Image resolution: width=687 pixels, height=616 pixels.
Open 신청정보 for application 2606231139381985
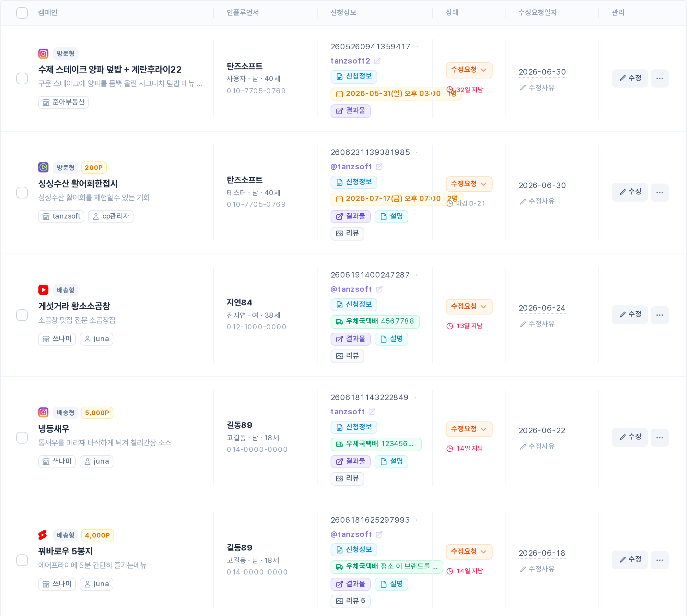click(x=354, y=182)
